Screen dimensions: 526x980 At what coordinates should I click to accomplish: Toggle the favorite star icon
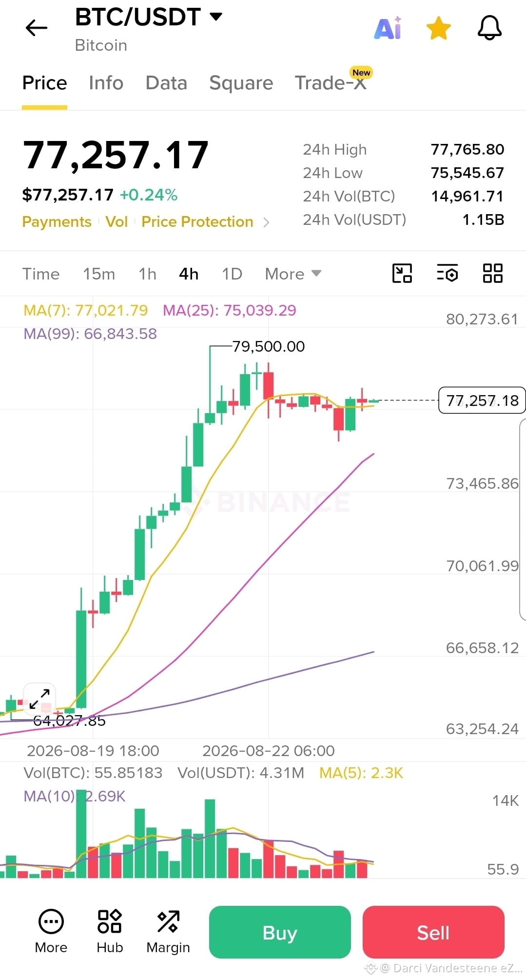pos(439,28)
